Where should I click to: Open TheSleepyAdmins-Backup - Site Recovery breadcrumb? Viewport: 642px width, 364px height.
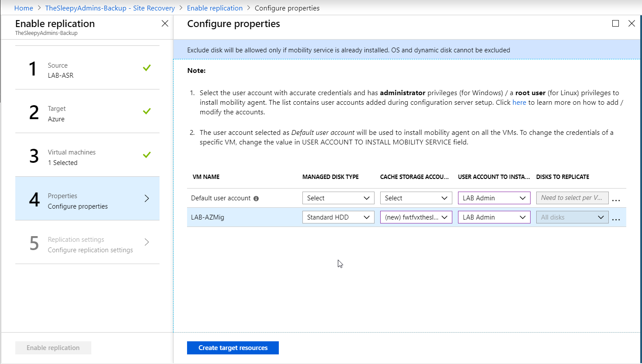(x=110, y=8)
